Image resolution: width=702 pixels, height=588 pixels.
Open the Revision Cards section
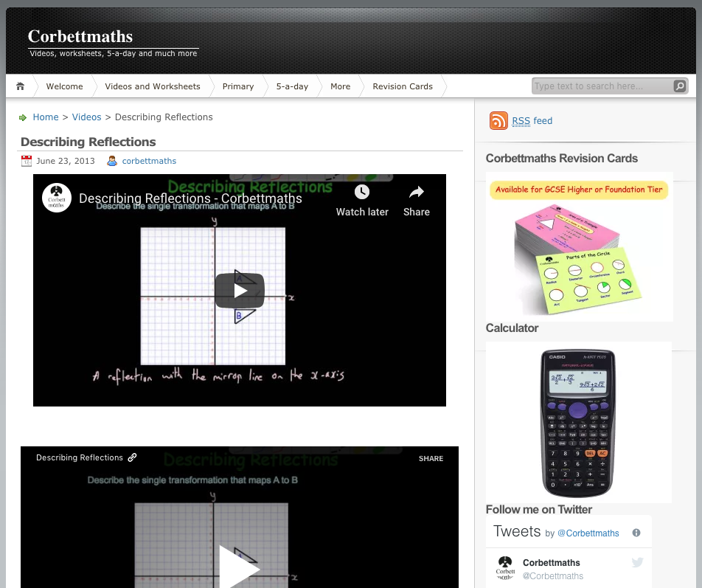coord(402,86)
